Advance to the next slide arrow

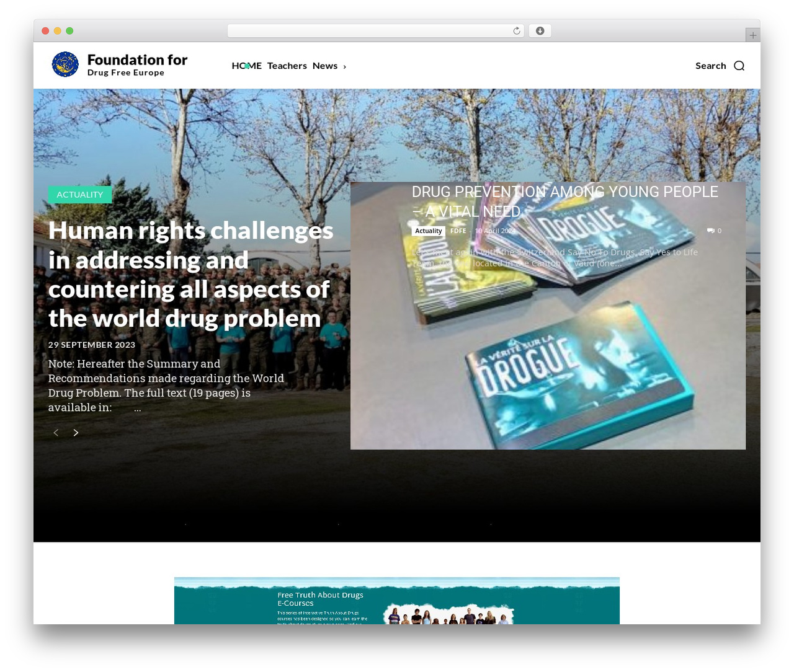tap(76, 433)
